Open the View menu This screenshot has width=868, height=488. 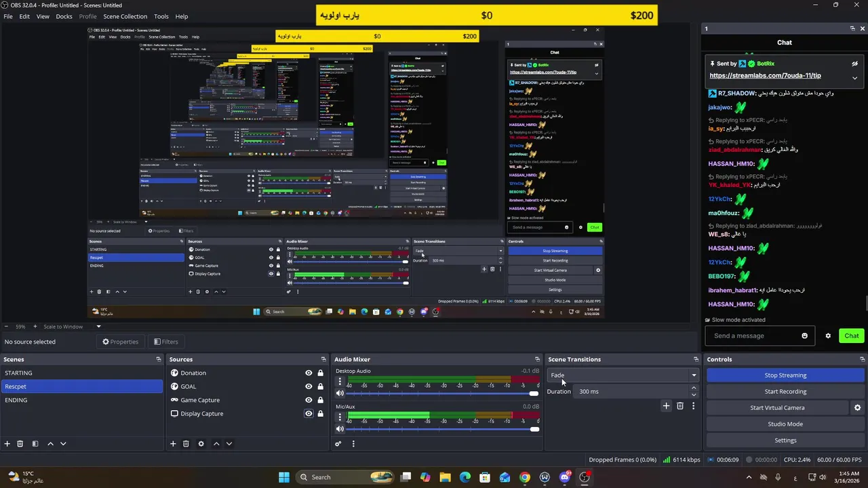tap(43, 16)
